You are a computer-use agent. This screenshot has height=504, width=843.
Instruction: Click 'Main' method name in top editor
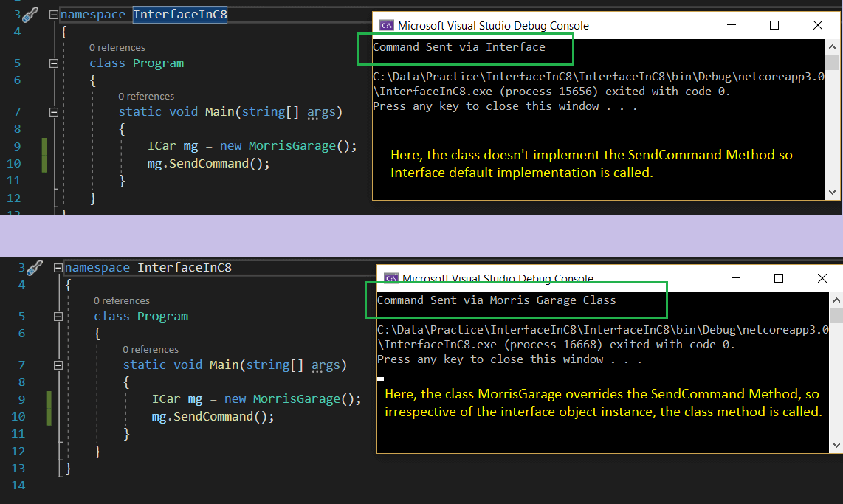click(x=219, y=111)
